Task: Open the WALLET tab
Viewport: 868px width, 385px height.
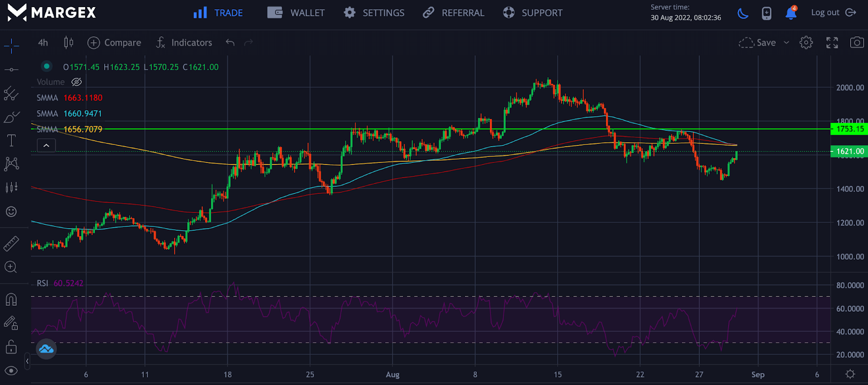Action: [296, 12]
